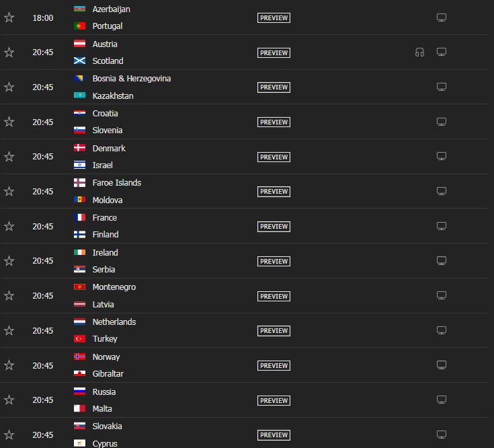Show TV listings icon for France vs Finland

click(x=442, y=227)
